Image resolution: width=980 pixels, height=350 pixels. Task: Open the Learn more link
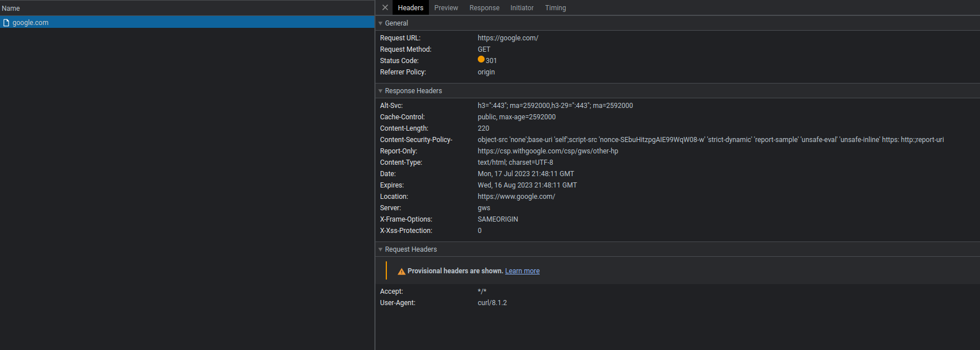pos(522,271)
